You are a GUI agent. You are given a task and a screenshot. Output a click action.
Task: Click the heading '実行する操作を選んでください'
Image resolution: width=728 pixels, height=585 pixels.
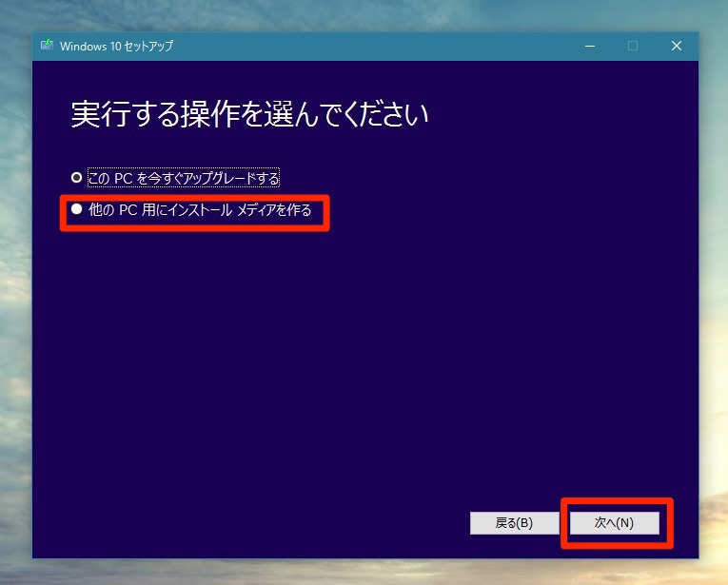click(249, 114)
